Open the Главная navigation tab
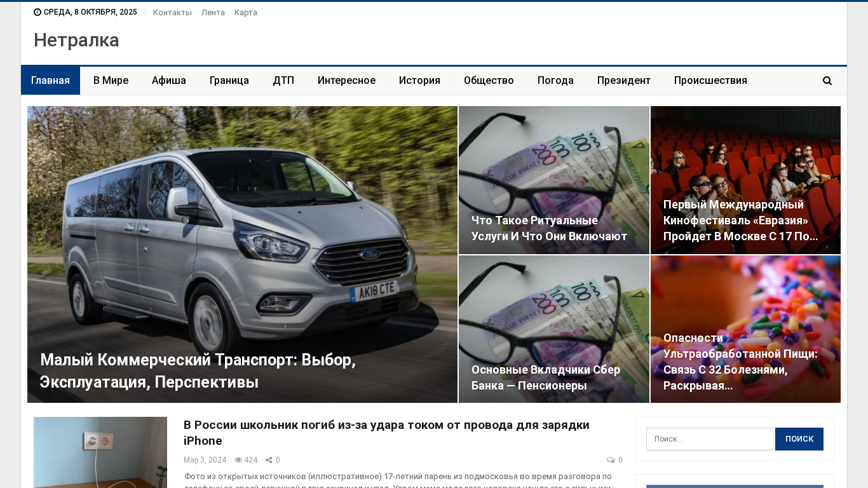The image size is (868, 488). click(x=50, y=81)
